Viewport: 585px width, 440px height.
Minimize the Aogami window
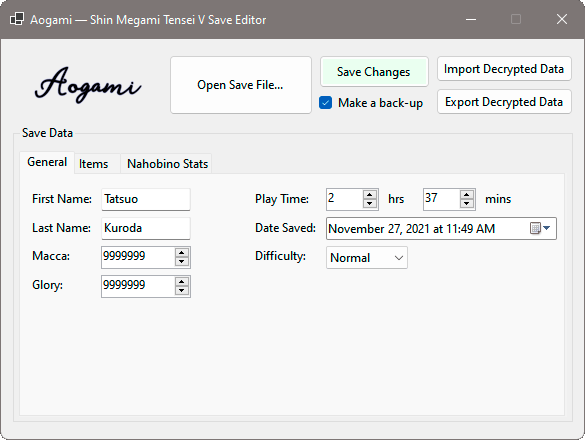(471, 19)
